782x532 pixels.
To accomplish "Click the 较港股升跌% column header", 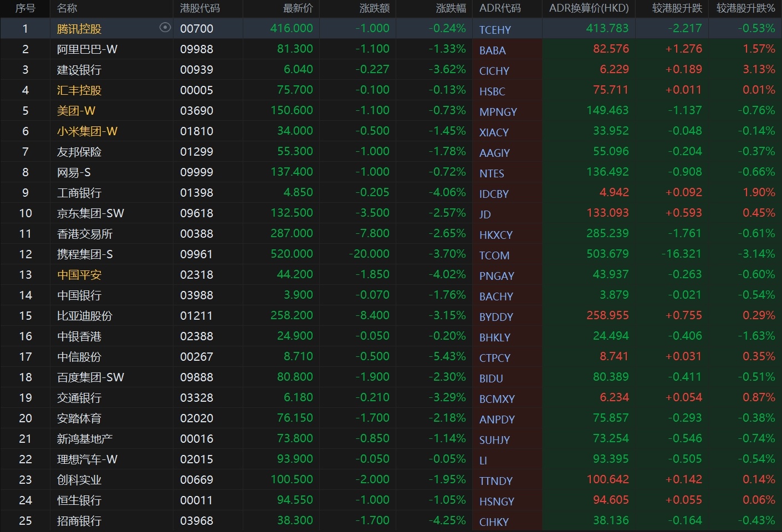I will click(x=745, y=8).
